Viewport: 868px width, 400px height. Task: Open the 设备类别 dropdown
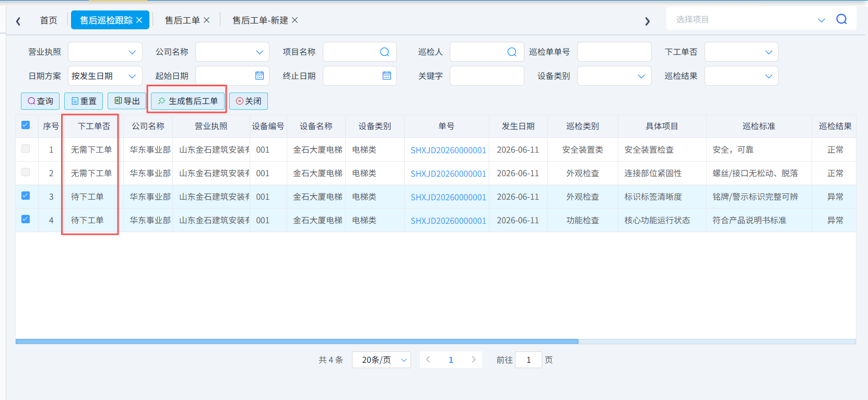pos(614,76)
